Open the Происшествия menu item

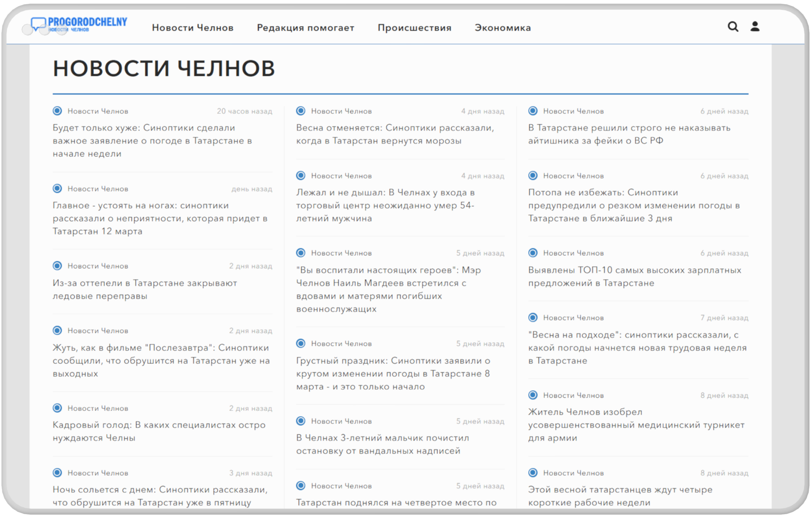(x=415, y=28)
